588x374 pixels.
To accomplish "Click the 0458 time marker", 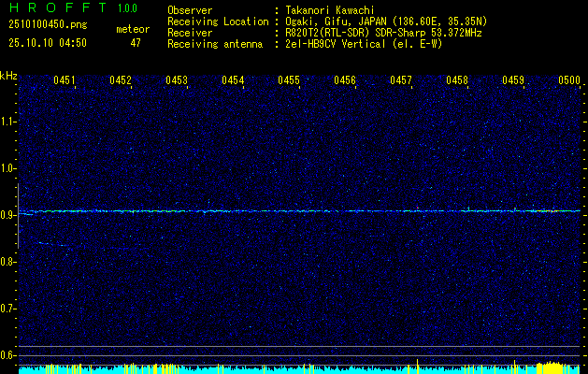I will [457, 80].
